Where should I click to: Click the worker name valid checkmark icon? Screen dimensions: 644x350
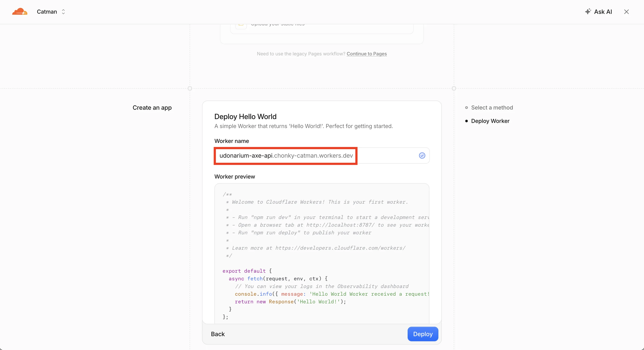coord(422,156)
